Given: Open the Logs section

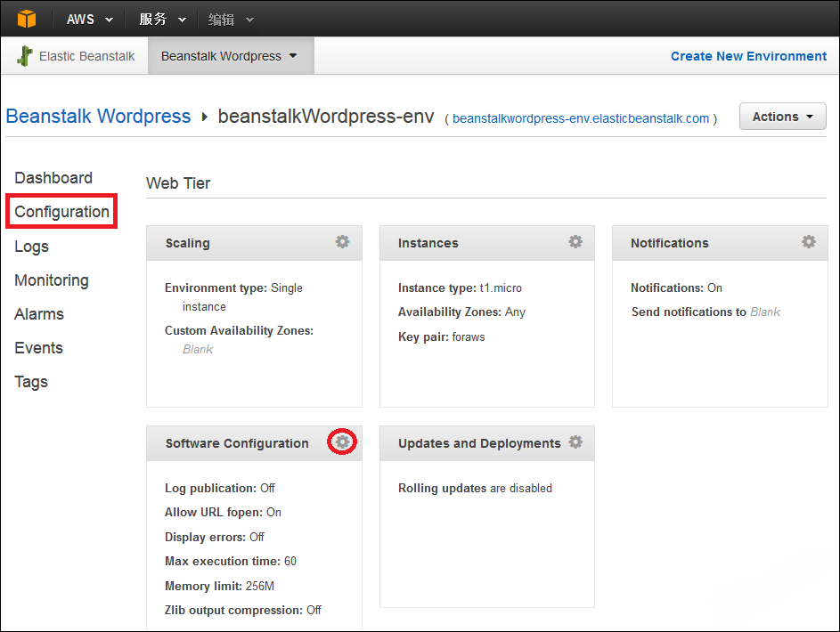Looking at the screenshot, I should pyautogui.click(x=31, y=247).
